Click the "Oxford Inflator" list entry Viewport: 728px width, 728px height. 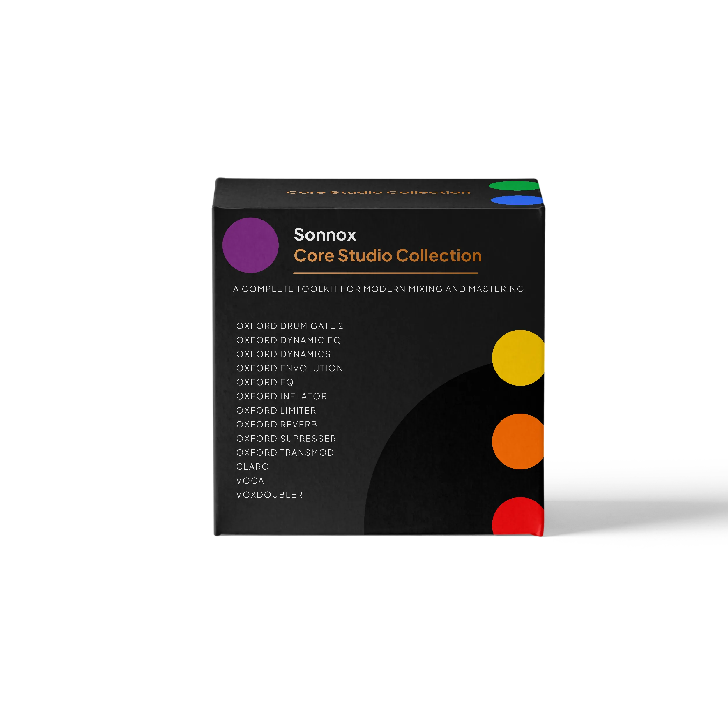pyautogui.click(x=282, y=396)
